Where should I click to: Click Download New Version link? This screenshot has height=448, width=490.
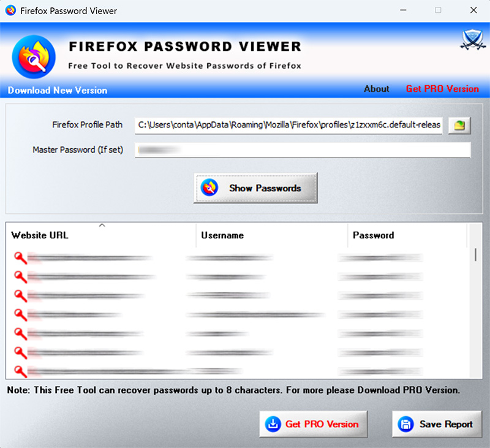click(58, 90)
